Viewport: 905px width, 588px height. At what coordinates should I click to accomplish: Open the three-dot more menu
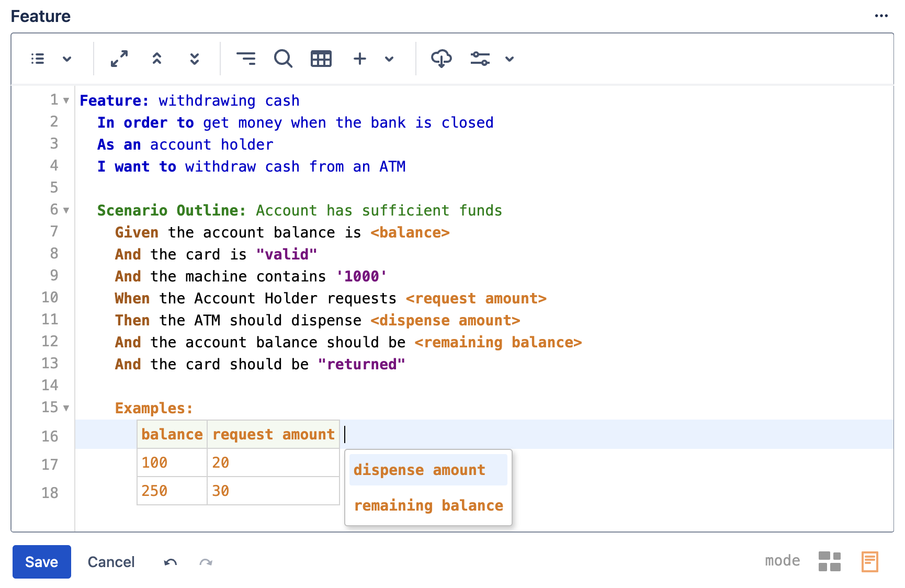881,16
